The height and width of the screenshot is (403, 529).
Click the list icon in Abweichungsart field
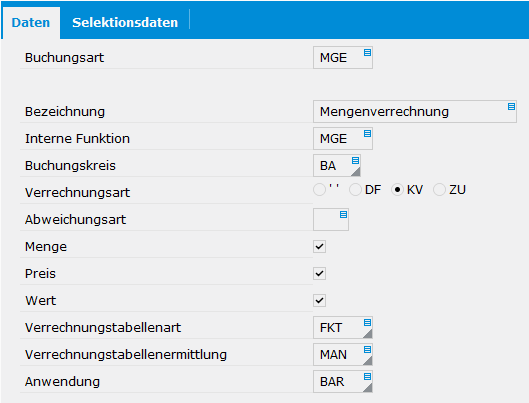(343, 214)
